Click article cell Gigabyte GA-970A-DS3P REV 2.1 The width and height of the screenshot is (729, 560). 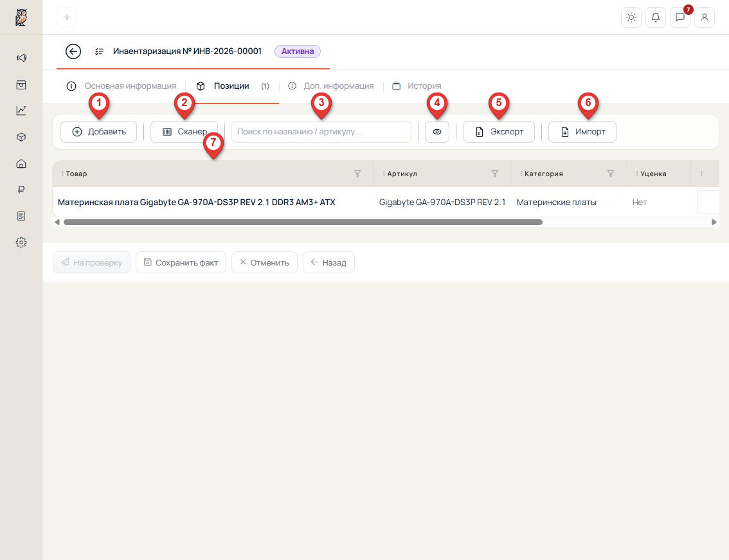click(442, 203)
